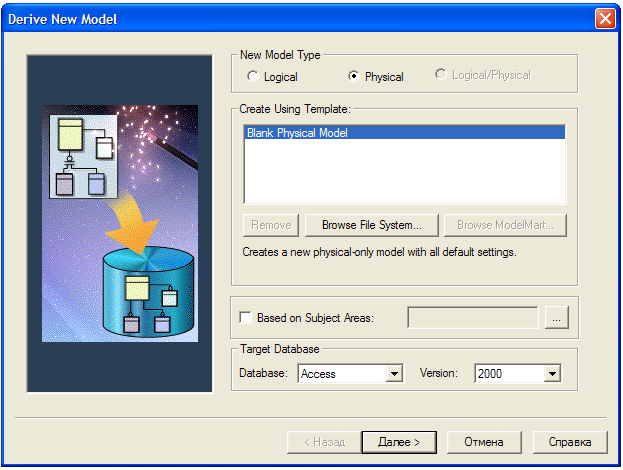623x470 pixels.
Task: Click the Назад back button
Action: (324, 442)
